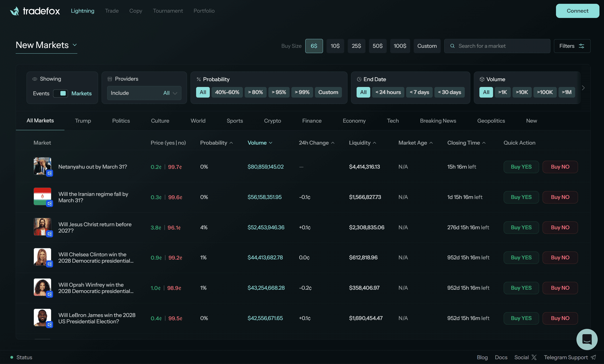Select the <24 hours end date filter
This screenshot has width=604, height=364.
pos(388,92)
